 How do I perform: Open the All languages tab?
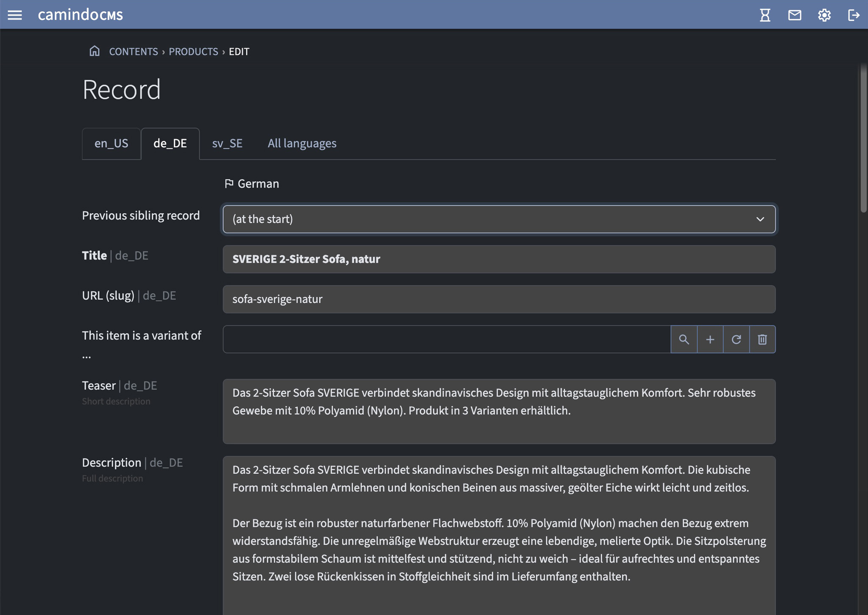tap(302, 144)
